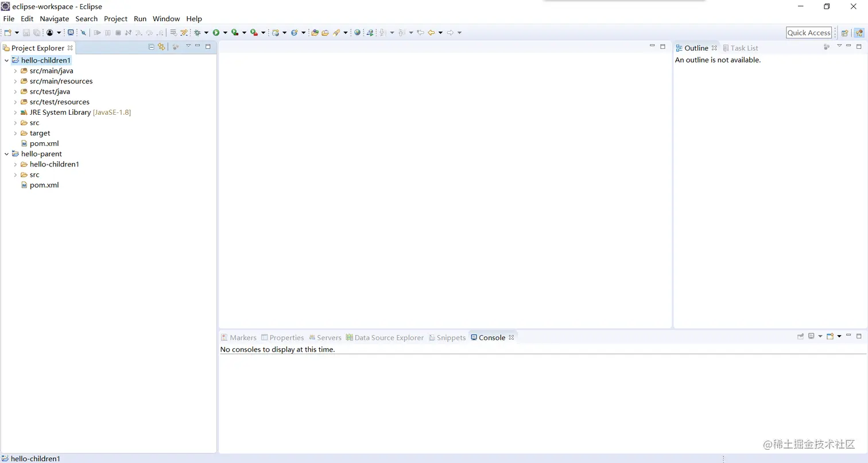The height and width of the screenshot is (463, 868).
Task: Open the Run menu
Action: (x=140, y=18)
